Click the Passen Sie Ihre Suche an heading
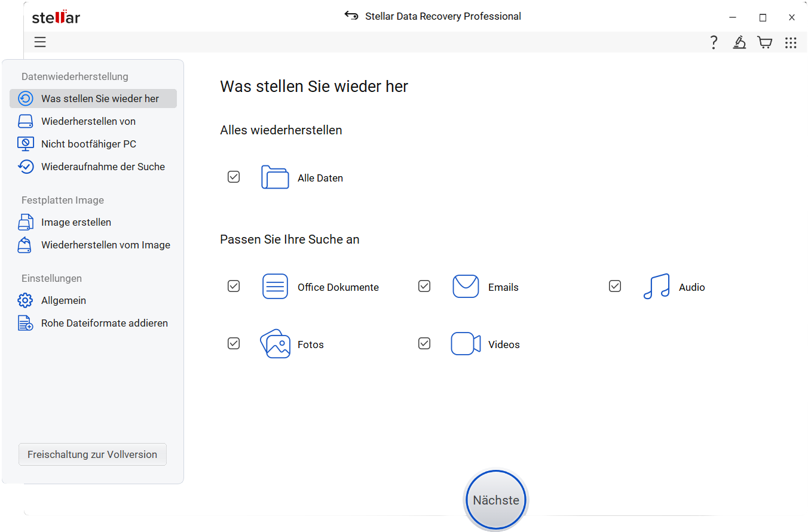Screen dimensions: 808x532 (290, 239)
